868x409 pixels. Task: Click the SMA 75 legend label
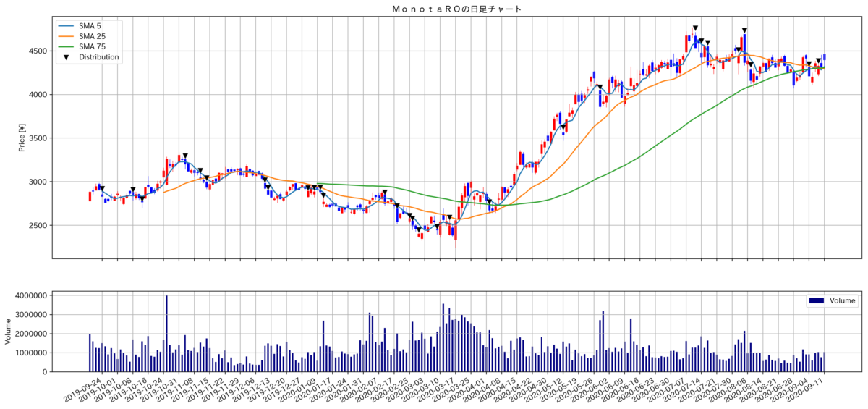point(93,46)
